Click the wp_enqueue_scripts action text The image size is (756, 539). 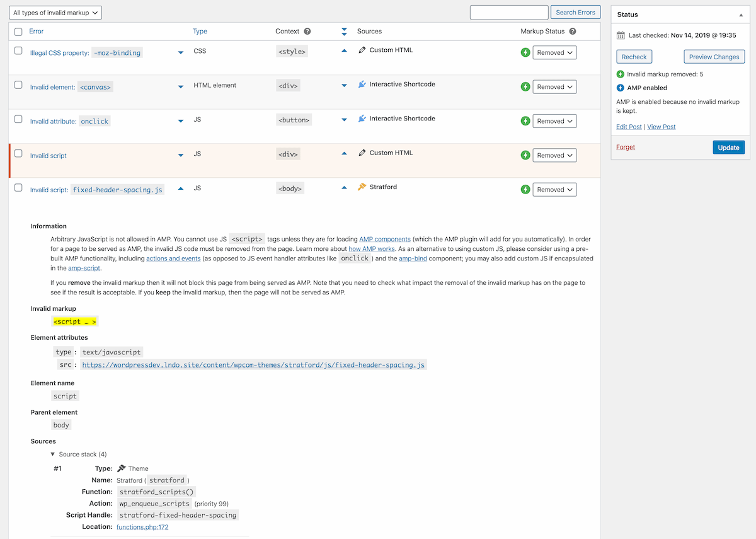tap(154, 504)
